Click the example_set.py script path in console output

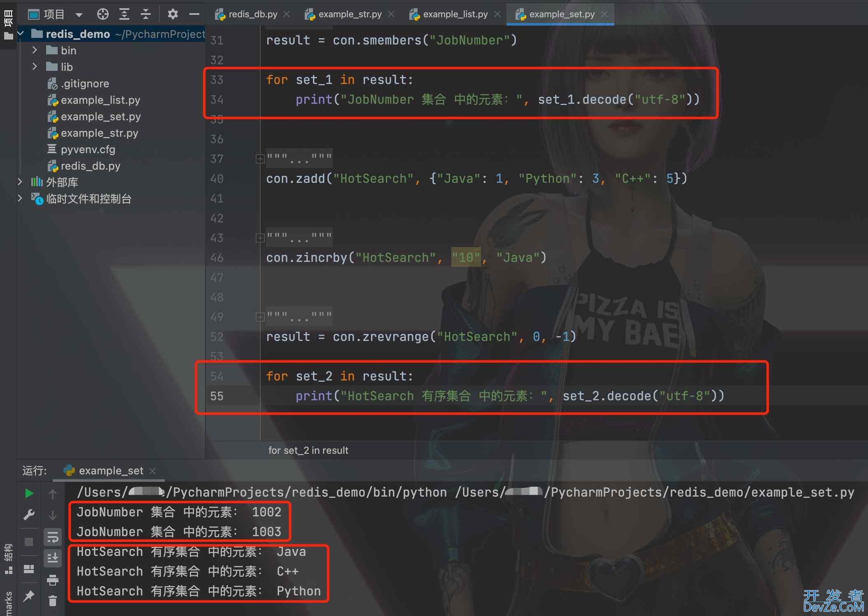click(x=655, y=492)
